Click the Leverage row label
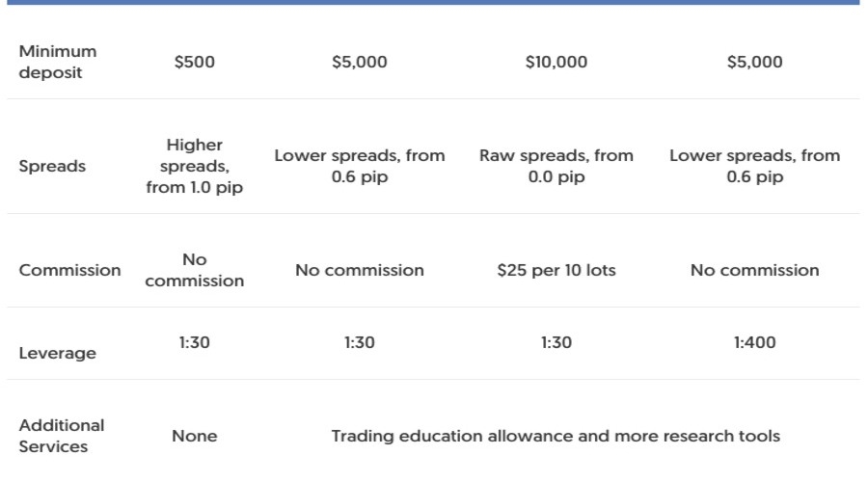The image size is (868, 482). point(58,353)
